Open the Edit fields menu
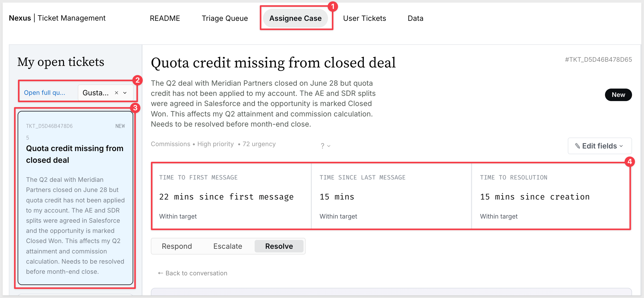The height and width of the screenshot is (298, 644). point(600,146)
